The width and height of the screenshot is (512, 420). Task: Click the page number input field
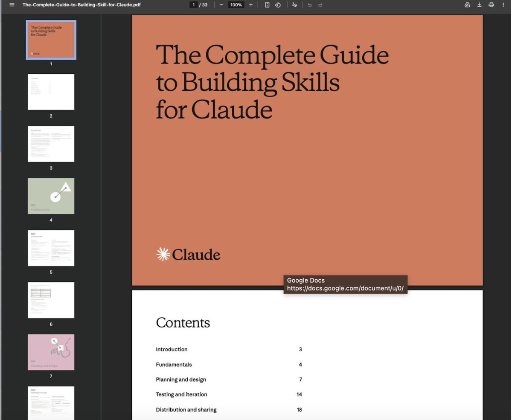coord(194,5)
